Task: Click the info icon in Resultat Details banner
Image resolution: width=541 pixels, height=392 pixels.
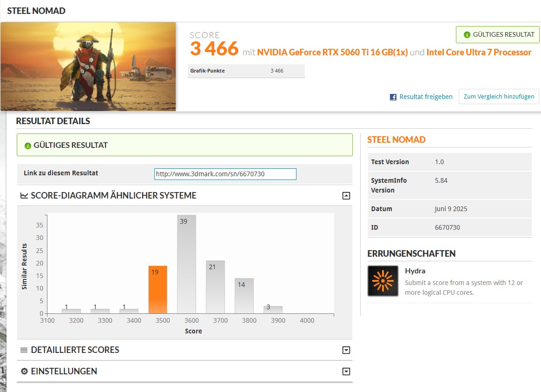Action: (x=28, y=146)
